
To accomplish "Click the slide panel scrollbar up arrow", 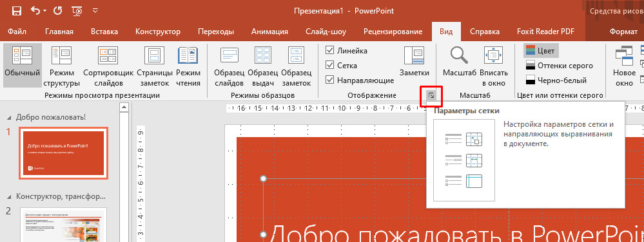I will click(x=124, y=107).
